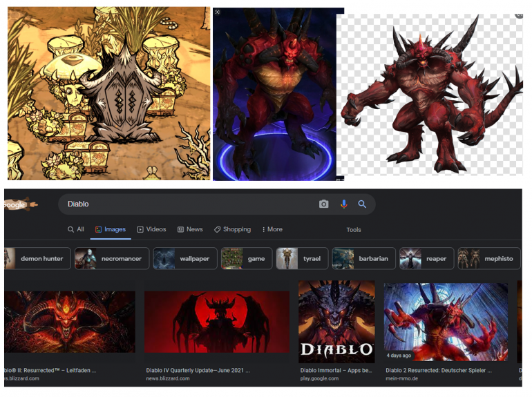Click the wallpaper chip thumbnail image
Screen dimensions: 532x397
pos(164,259)
